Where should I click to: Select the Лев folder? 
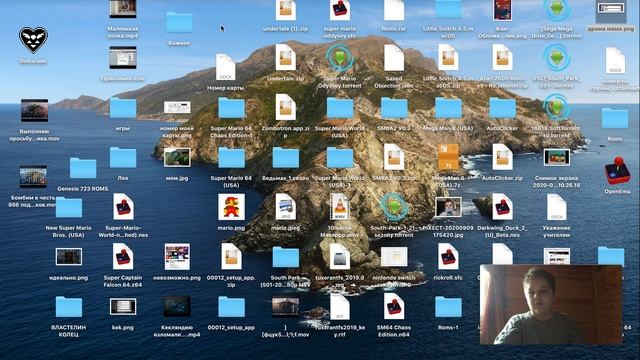123,158
